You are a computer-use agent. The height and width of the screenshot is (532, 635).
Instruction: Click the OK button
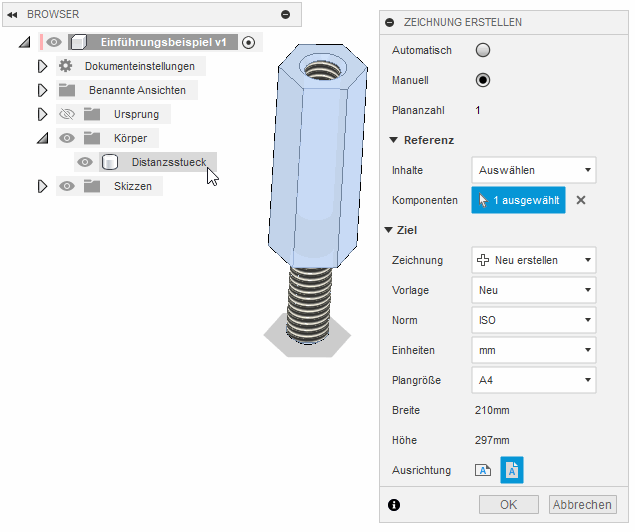pyautogui.click(x=509, y=505)
